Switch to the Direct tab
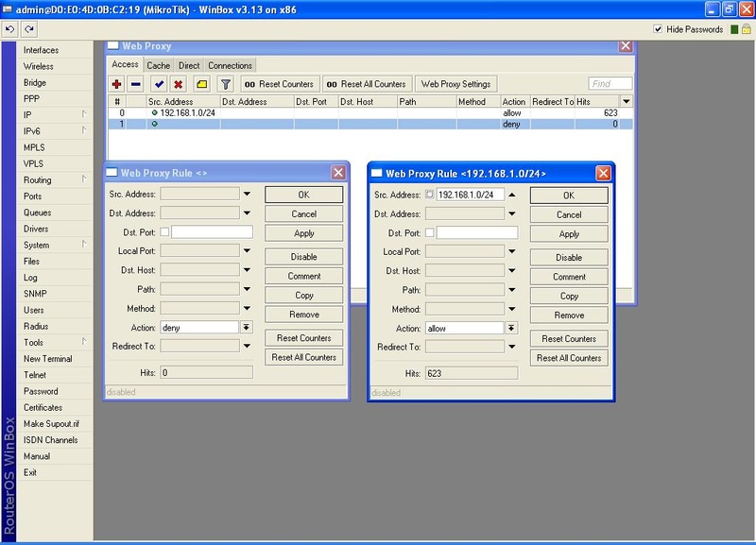 click(189, 65)
